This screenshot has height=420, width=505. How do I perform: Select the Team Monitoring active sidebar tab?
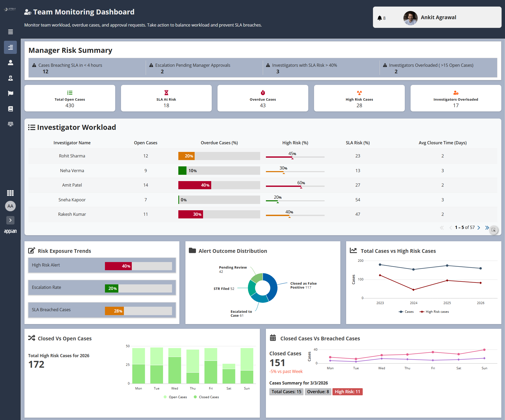tap(11, 47)
